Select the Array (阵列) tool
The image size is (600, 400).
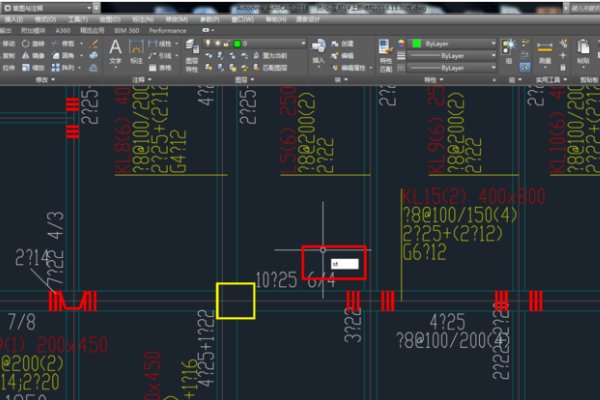tap(63, 68)
